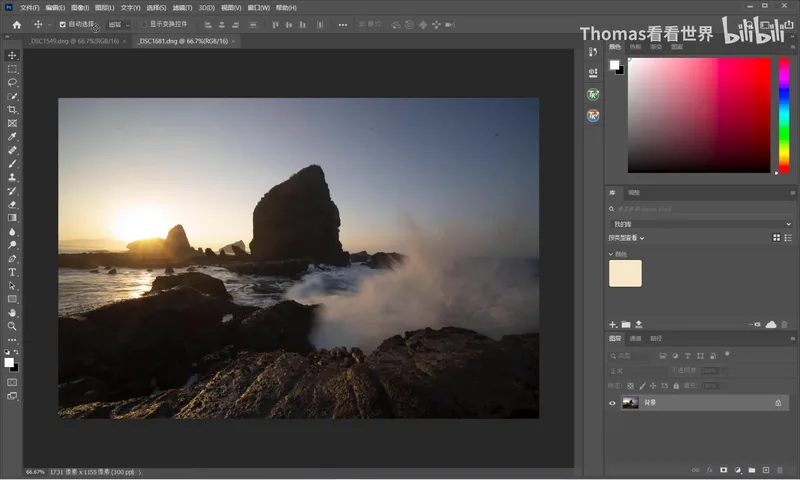
Task: Open the 滤镜(T) menu
Action: (x=182, y=8)
